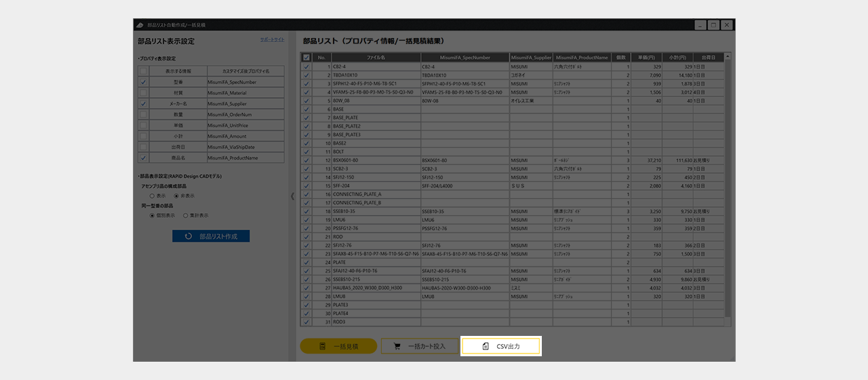Enable the 材質 property checkbox
The image size is (868, 380).
pos(143,93)
